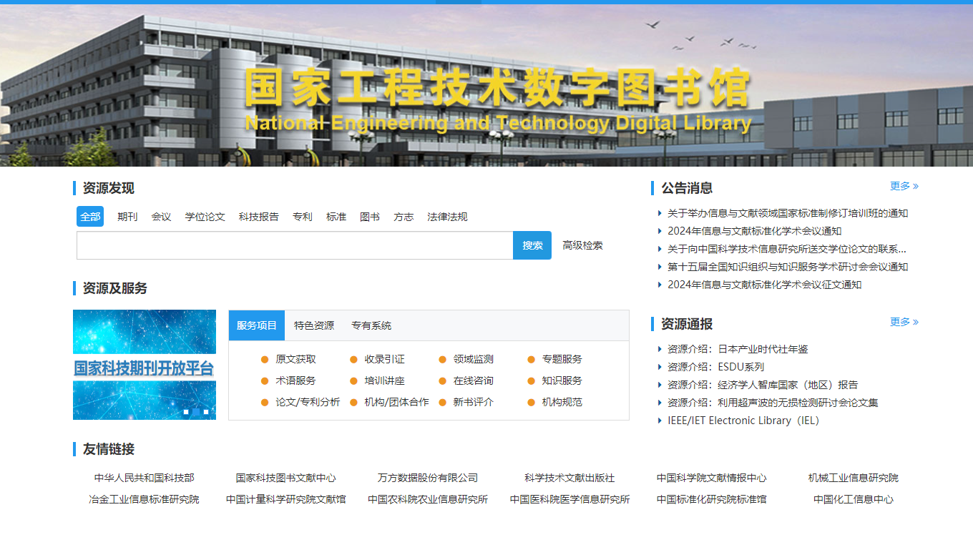Switch to the 专利 search category

[302, 217]
